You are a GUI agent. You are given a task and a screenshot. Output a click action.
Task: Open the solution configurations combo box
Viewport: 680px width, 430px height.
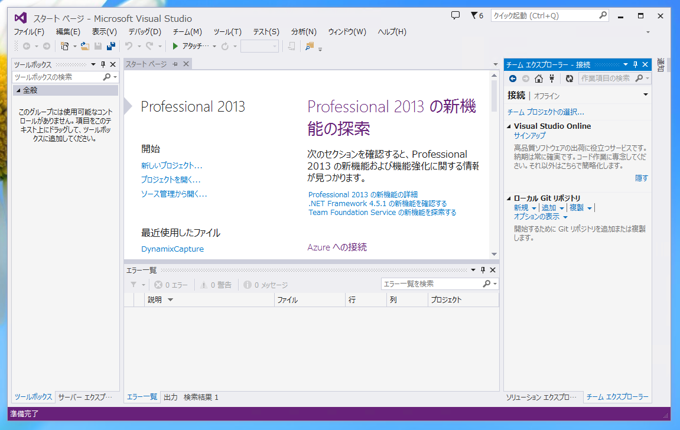259,46
